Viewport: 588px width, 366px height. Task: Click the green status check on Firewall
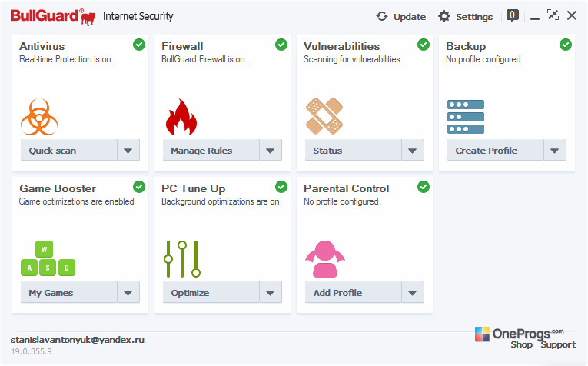pos(281,45)
